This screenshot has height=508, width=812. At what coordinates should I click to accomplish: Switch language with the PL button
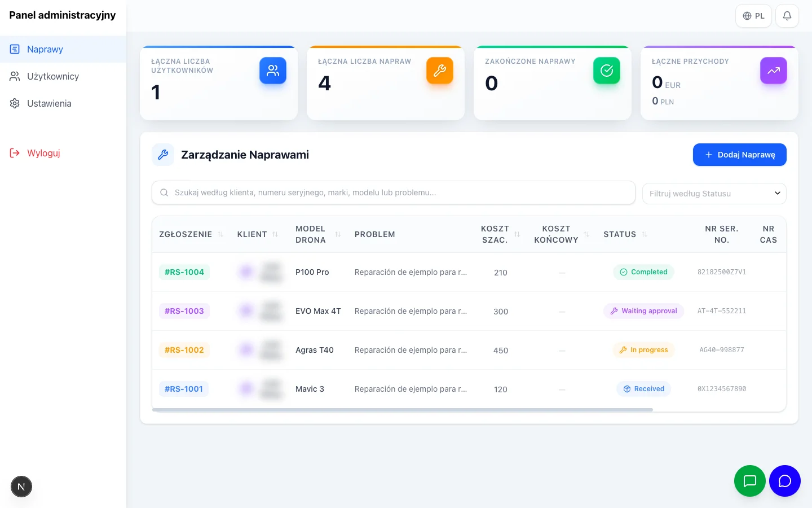click(753, 16)
